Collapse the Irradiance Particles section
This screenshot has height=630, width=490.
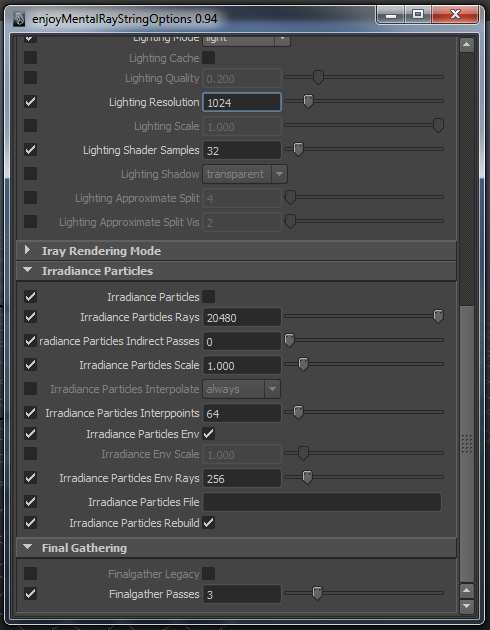point(27,270)
